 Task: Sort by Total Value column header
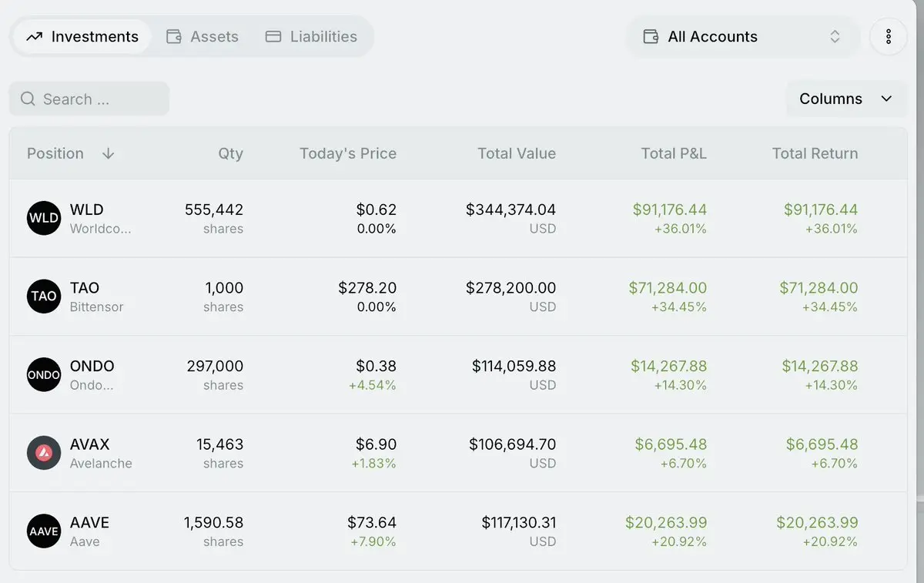pyautogui.click(x=517, y=153)
